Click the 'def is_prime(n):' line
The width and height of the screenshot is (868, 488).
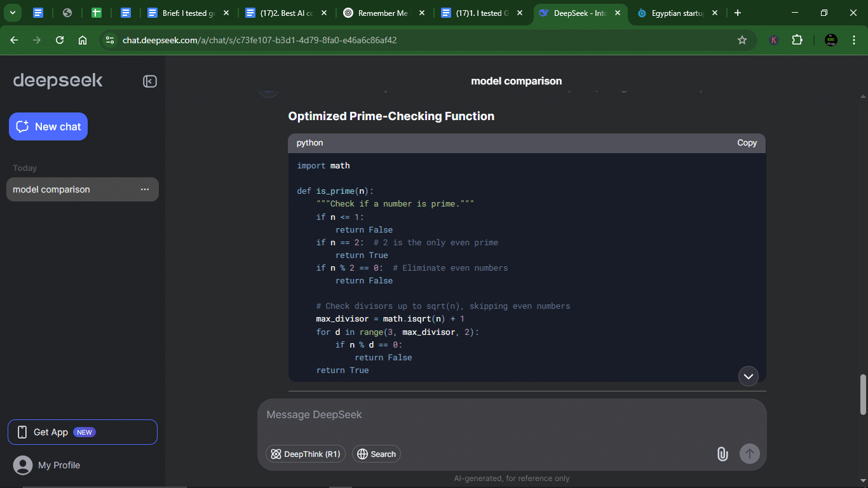tap(336, 191)
